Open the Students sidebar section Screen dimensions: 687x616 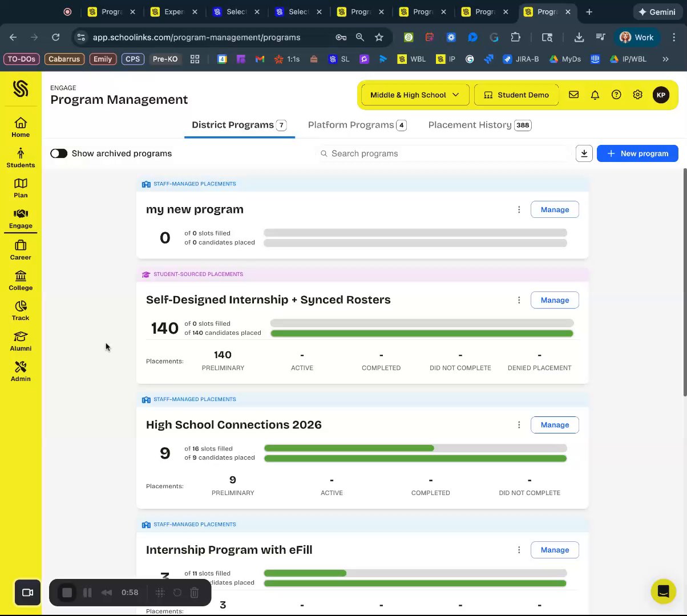tap(21, 158)
